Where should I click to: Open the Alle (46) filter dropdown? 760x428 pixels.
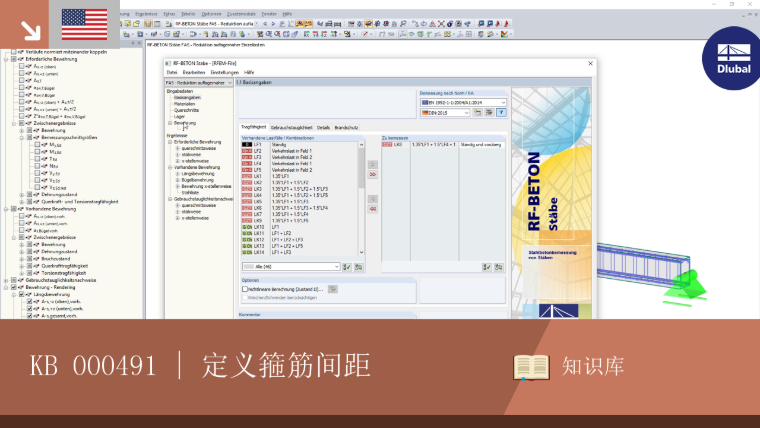[291, 267]
